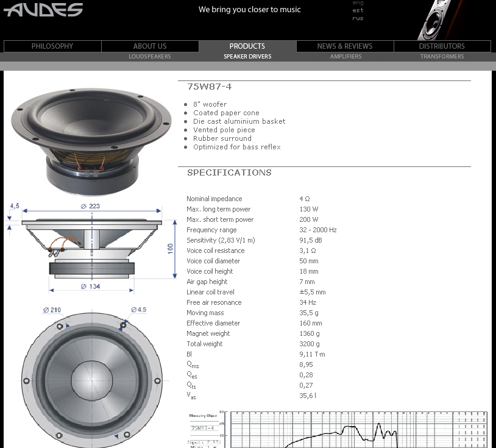Click the '50 mm' value

[309, 261]
